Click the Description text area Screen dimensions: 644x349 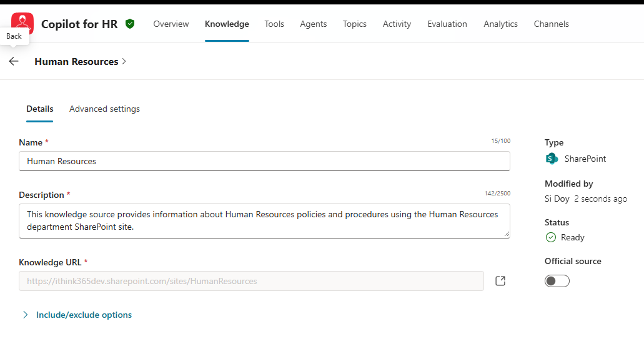pyautogui.click(x=264, y=220)
